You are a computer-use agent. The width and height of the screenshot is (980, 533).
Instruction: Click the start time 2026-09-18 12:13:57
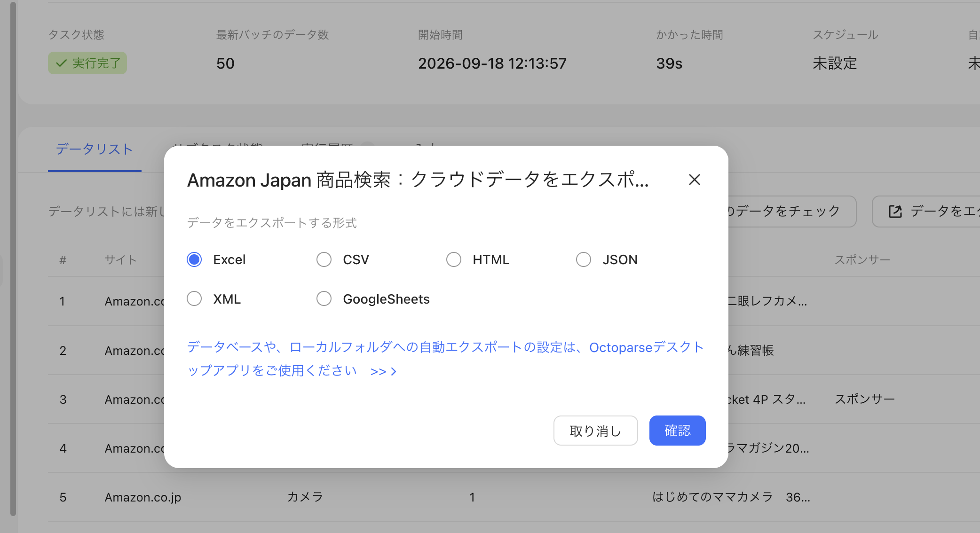[x=492, y=63]
